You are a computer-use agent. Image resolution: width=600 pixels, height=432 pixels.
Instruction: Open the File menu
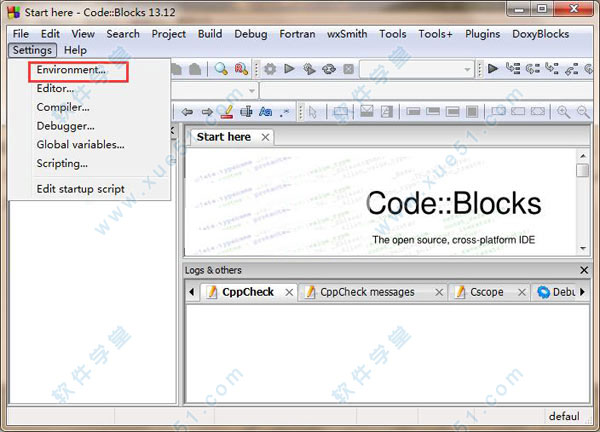click(21, 34)
